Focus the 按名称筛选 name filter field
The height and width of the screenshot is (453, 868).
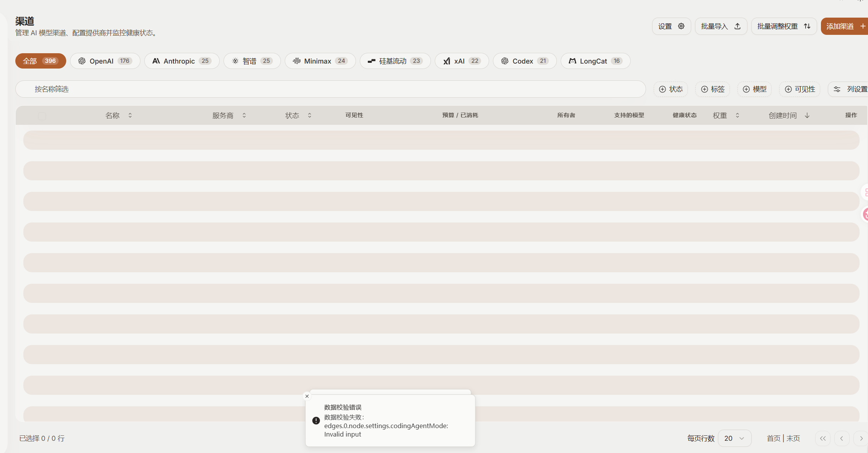coord(331,89)
